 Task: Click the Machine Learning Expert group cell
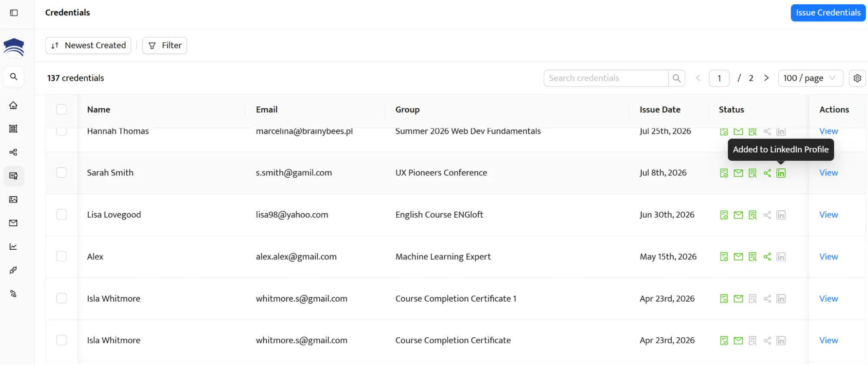pos(443,257)
